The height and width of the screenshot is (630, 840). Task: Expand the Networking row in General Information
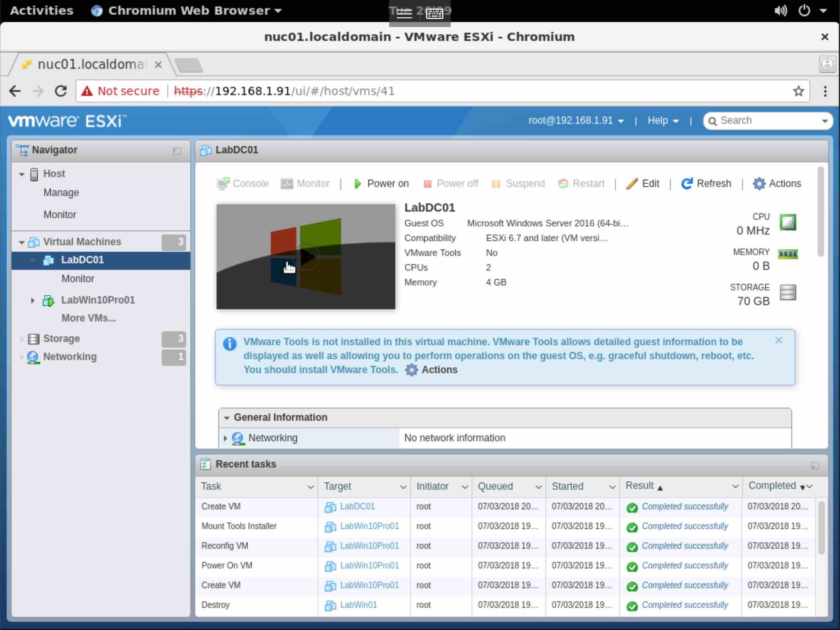[x=225, y=438]
